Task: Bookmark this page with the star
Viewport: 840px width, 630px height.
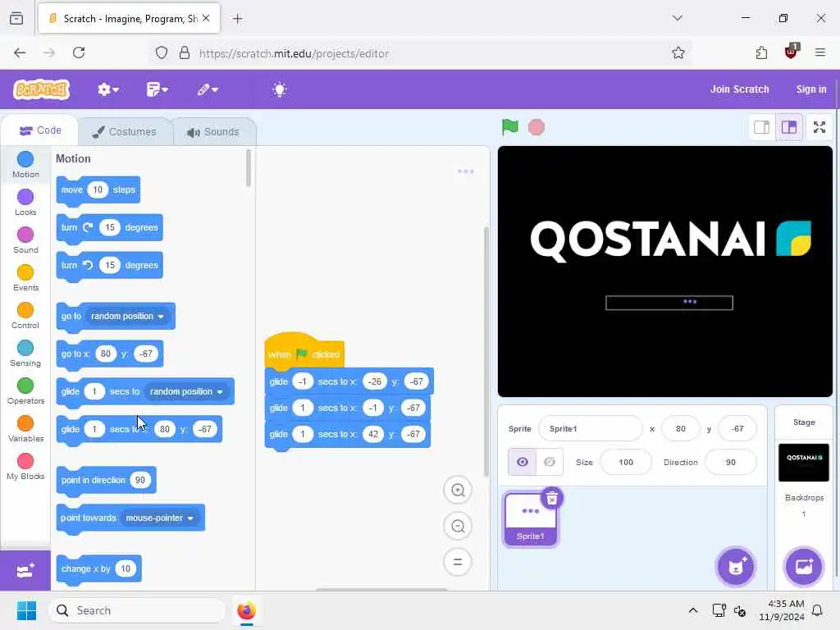Action: coord(678,52)
